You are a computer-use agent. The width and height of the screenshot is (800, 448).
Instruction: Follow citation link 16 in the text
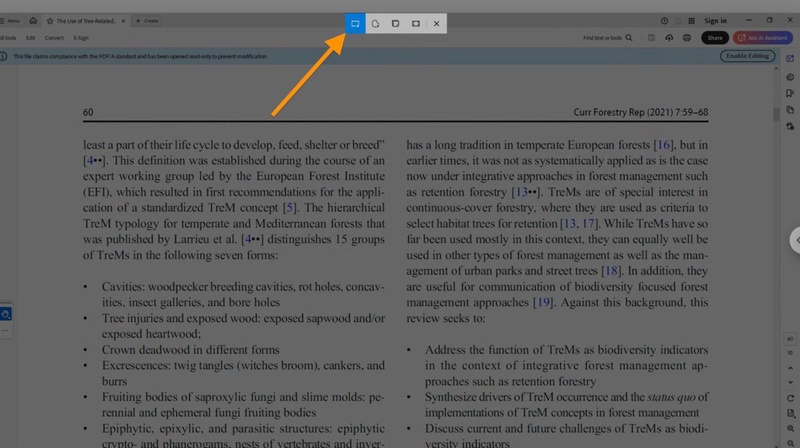pyautogui.click(x=663, y=145)
